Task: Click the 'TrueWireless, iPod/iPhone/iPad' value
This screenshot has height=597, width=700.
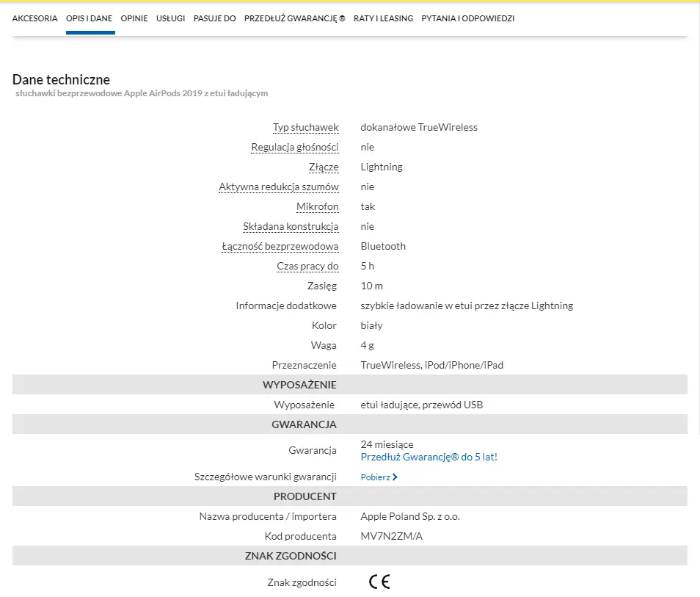Action: click(x=432, y=365)
